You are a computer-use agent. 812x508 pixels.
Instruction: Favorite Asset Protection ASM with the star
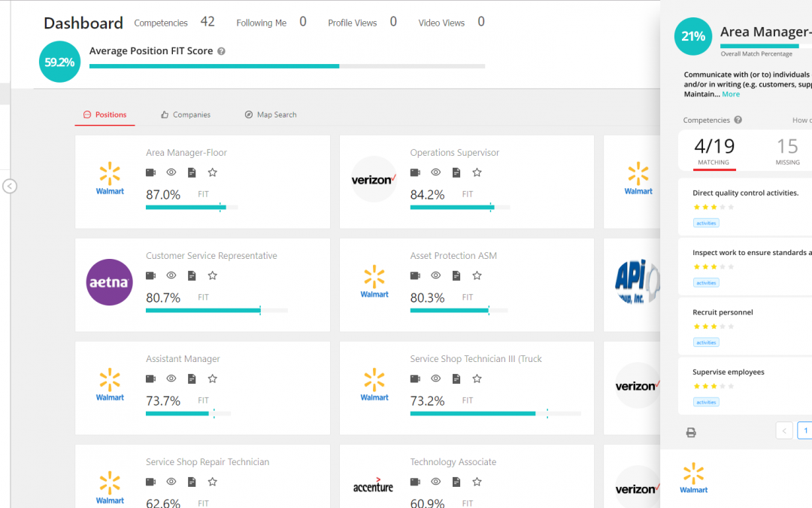coord(477,275)
